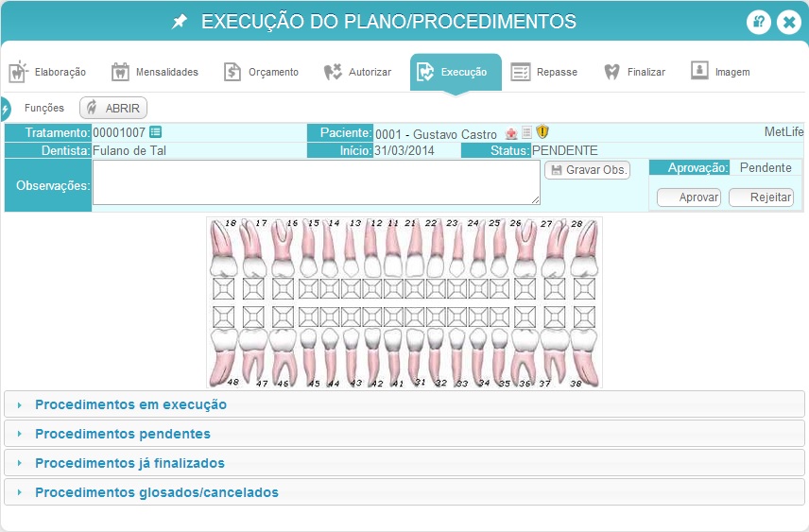
Task: Select the Autorizar tab
Action: tap(357, 72)
